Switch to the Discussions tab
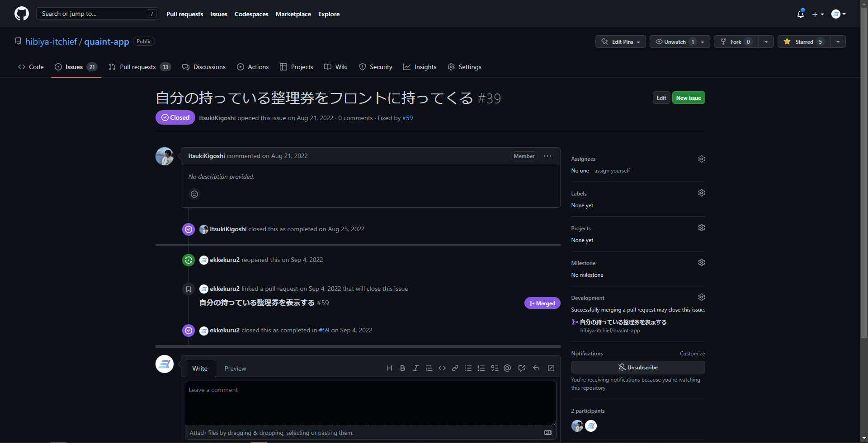This screenshot has width=868, height=443. tap(203, 67)
